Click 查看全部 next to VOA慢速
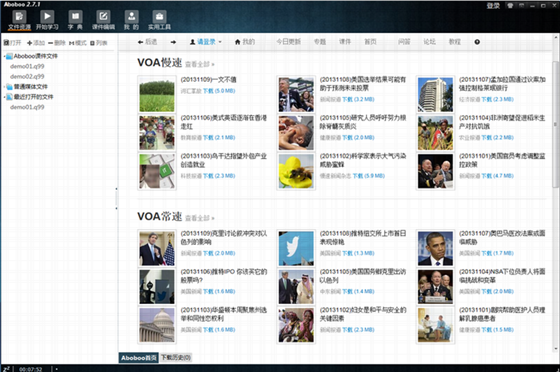This screenshot has height=372, width=560. coord(199,65)
